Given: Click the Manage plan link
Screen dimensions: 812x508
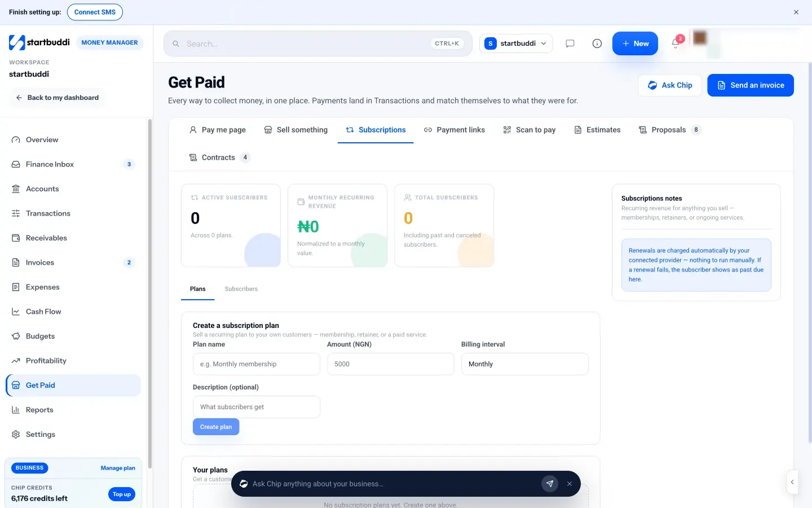Looking at the screenshot, I should 118,468.
